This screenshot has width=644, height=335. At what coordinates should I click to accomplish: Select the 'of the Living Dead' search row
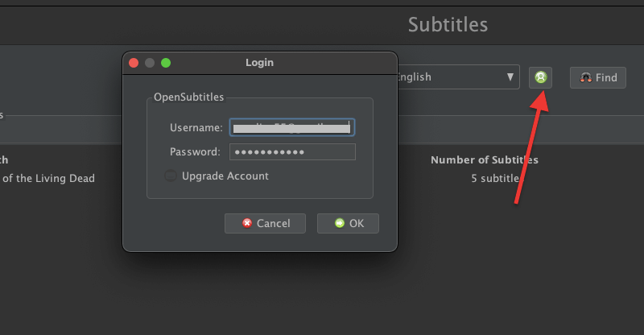pos(48,179)
